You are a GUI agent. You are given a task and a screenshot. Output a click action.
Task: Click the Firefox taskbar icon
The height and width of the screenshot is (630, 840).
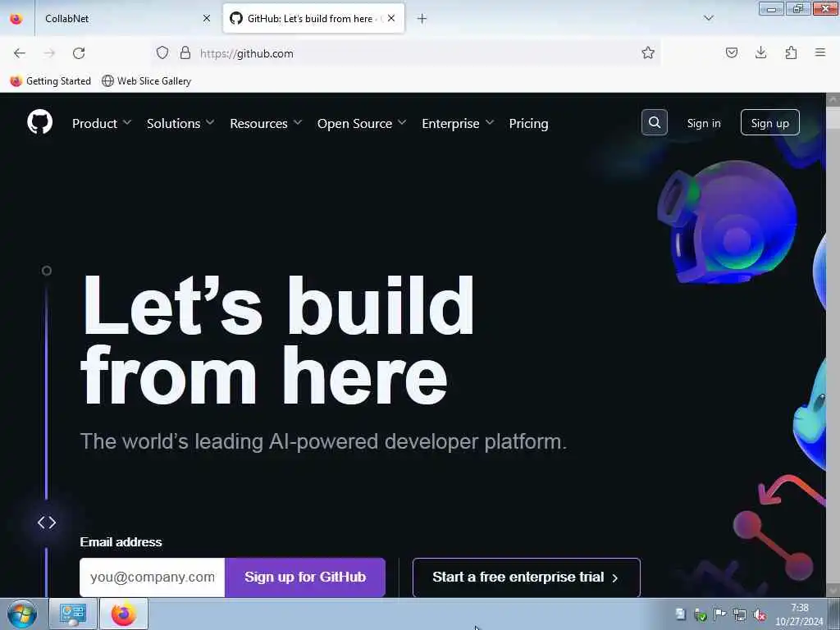124,614
